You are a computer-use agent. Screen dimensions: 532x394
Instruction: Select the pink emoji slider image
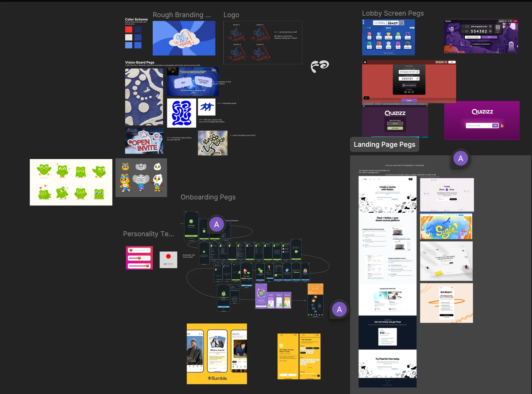(x=139, y=258)
